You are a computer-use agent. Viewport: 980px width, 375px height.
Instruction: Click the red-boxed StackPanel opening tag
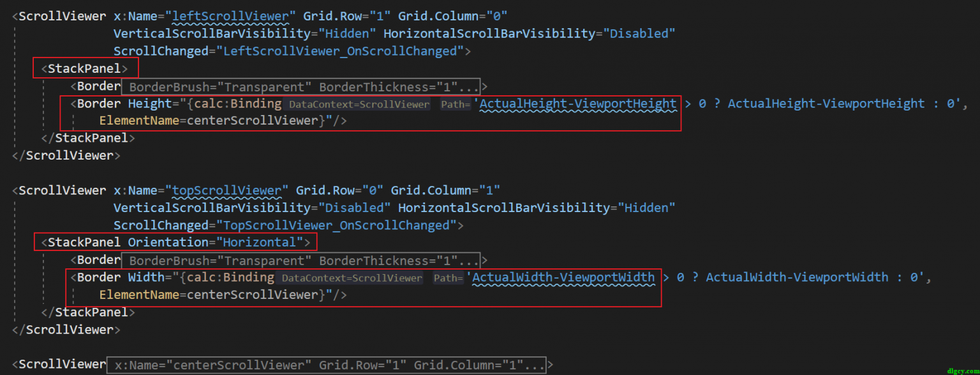tap(85, 68)
